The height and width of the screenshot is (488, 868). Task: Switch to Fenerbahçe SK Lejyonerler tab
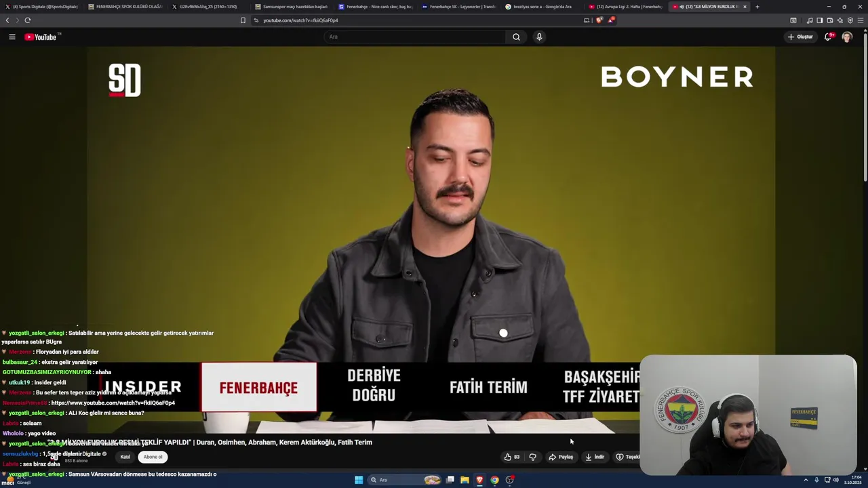point(459,7)
